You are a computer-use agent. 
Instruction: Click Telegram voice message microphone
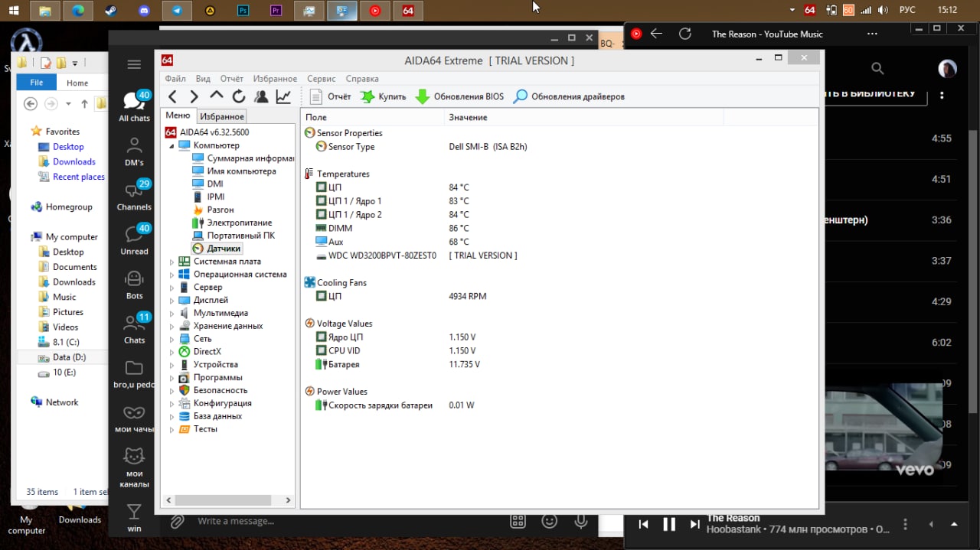point(581,521)
